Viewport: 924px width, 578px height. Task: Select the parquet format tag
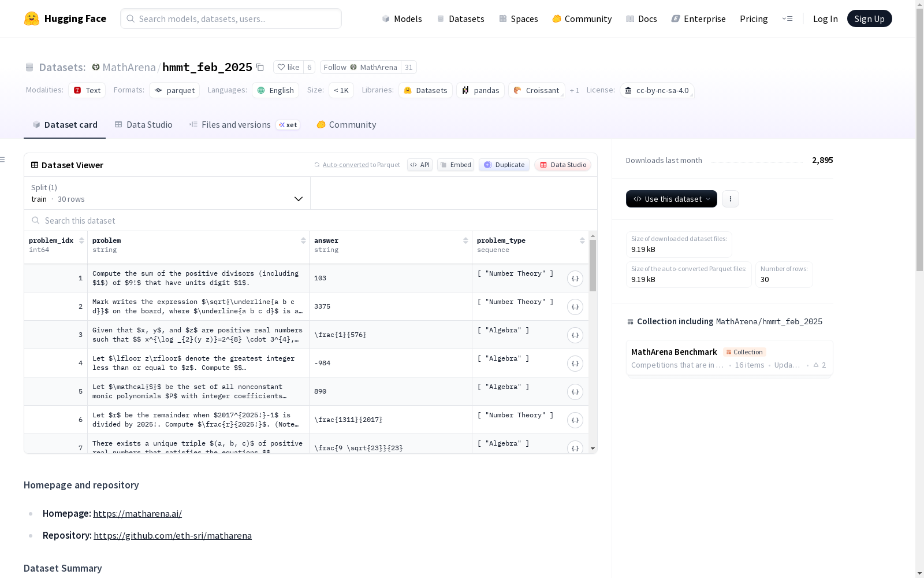pos(174,90)
